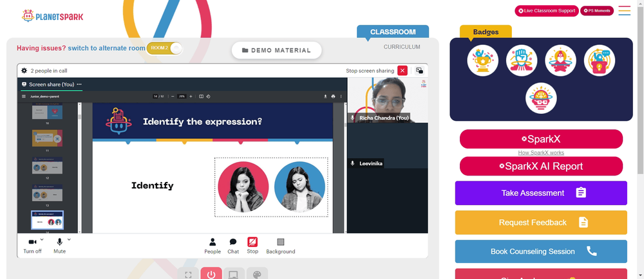Click the red power button
The width and height of the screenshot is (644, 279).
click(x=211, y=274)
